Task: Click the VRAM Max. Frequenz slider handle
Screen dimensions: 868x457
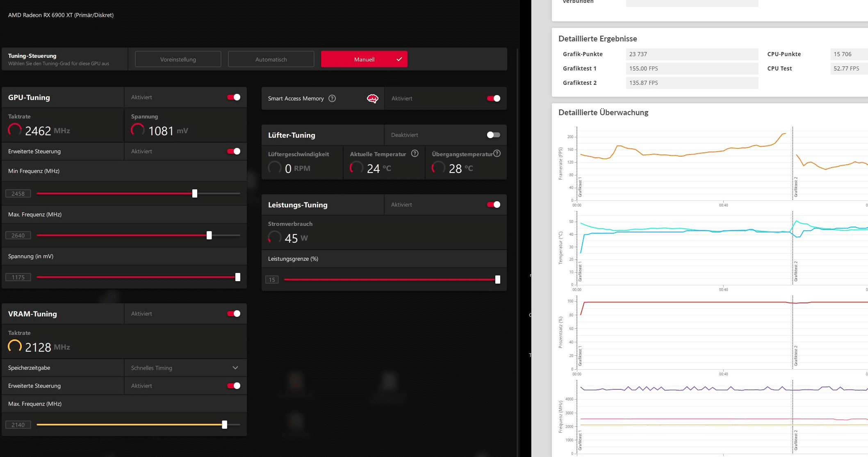Action: [x=225, y=425]
